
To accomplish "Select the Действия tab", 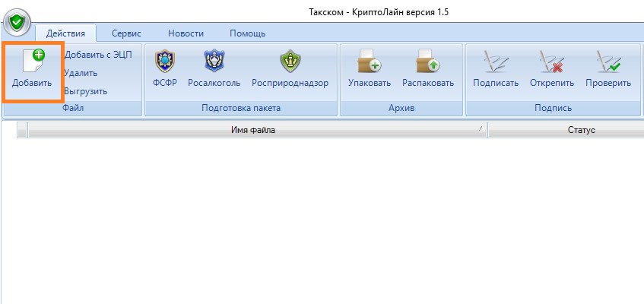I will 65,33.
